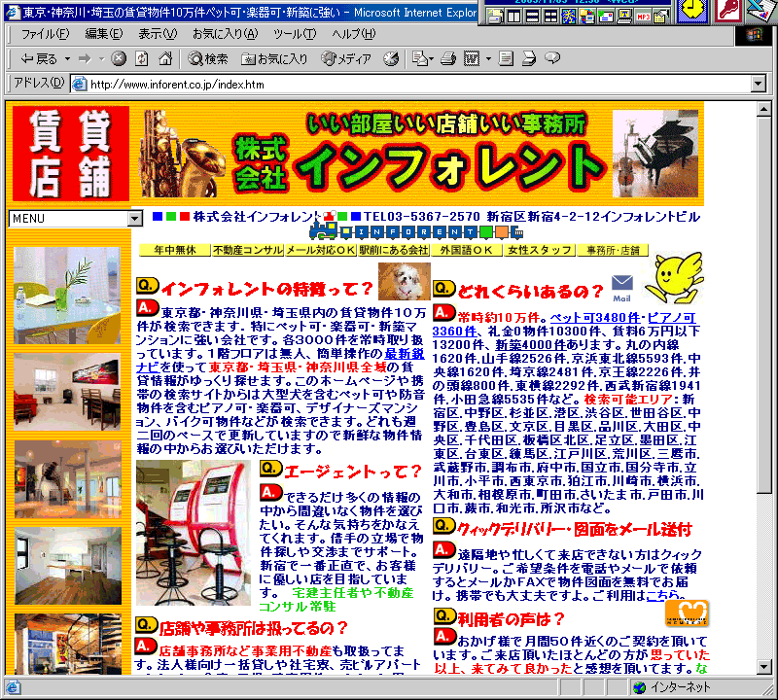Screen dimensions: 778x700
Task: Click the メール対応OK button
Action: pos(321,250)
